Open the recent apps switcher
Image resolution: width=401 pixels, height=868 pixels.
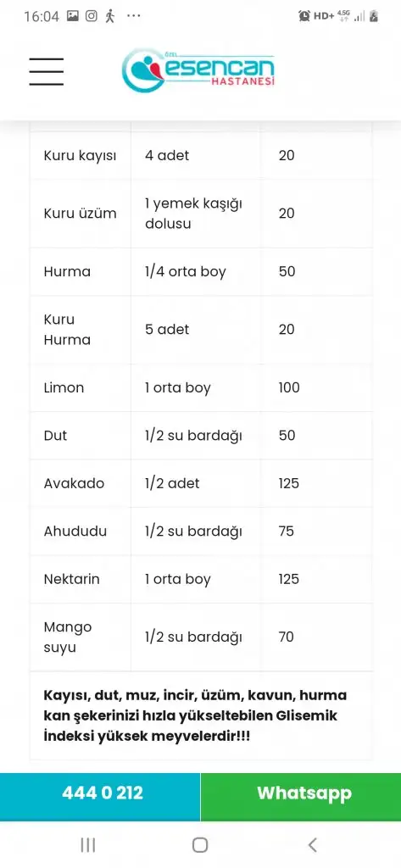pos(88,845)
